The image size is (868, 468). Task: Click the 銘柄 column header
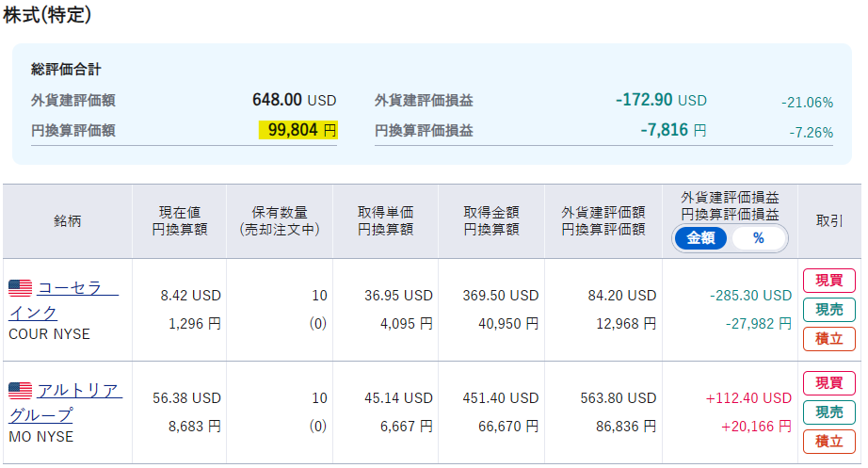(x=67, y=221)
